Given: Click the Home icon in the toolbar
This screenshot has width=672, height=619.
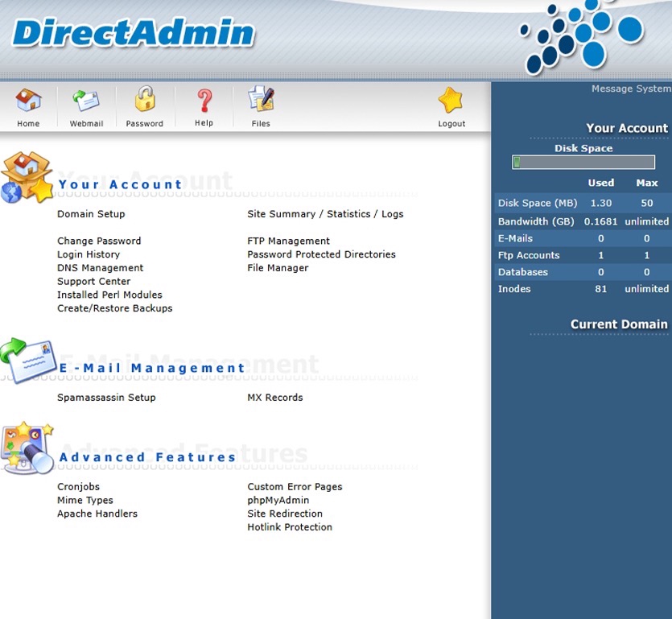Looking at the screenshot, I should (x=28, y=105).
